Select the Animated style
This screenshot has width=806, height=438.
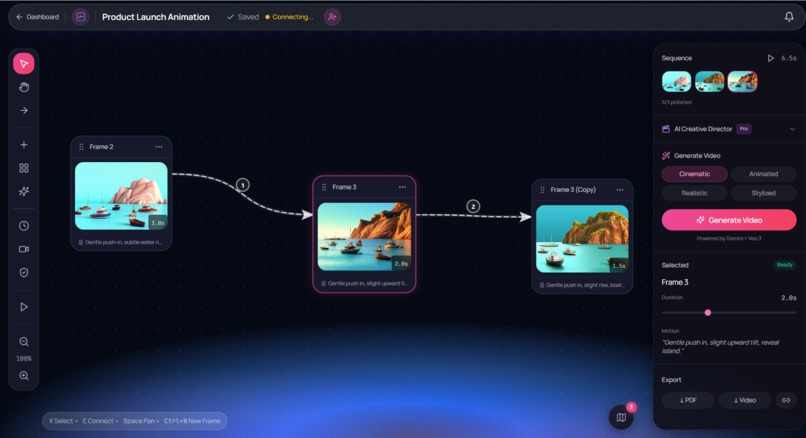tap(763, 174)
